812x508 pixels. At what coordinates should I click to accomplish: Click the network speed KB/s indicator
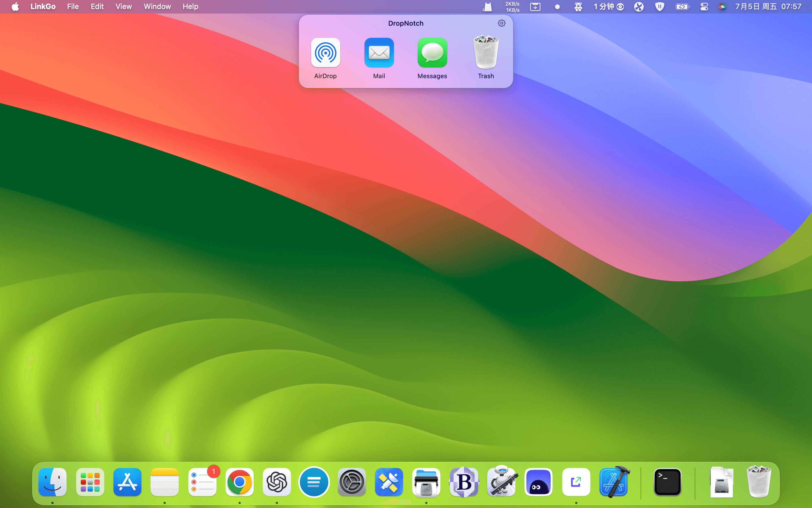(512, 7)
